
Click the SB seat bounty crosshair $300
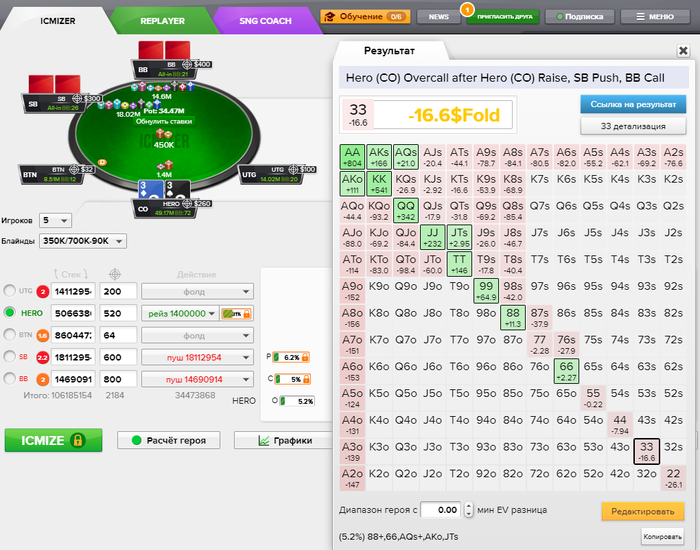(x=77, y=98)
